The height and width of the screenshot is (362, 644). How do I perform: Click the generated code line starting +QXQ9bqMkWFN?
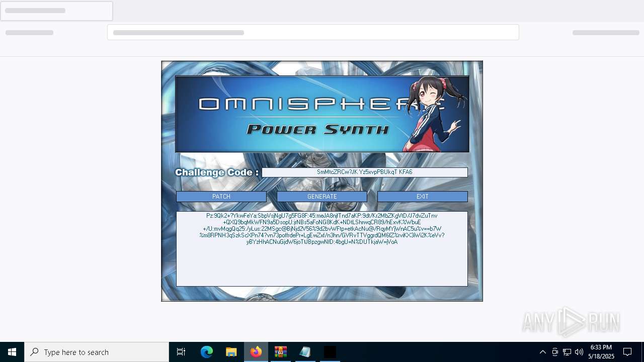(x=322, y=222)
